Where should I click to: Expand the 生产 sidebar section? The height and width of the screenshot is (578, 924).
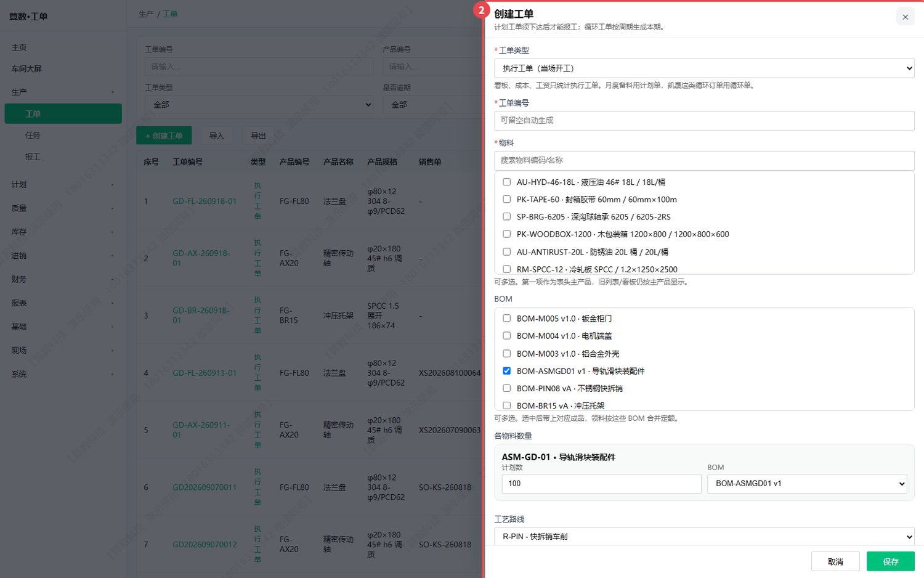63,92
